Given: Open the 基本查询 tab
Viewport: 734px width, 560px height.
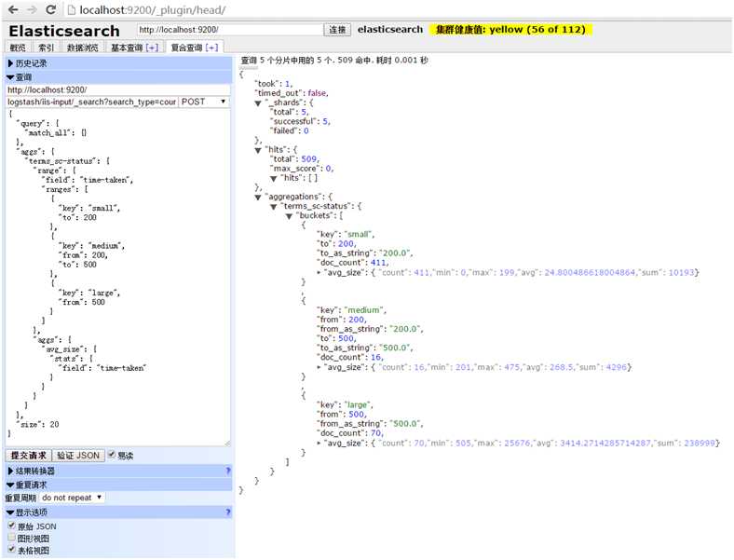Looking at the screenshot, I should pos(127,48).
